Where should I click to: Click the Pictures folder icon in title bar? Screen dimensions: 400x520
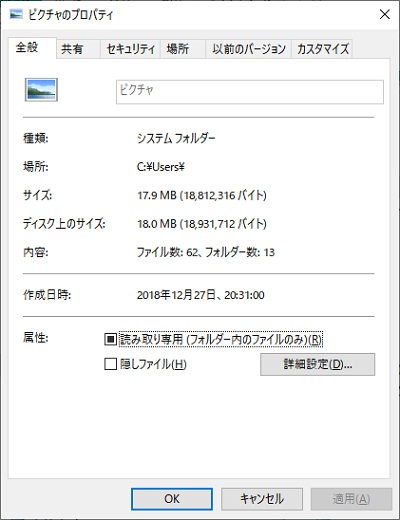click(x=16, y=14)
